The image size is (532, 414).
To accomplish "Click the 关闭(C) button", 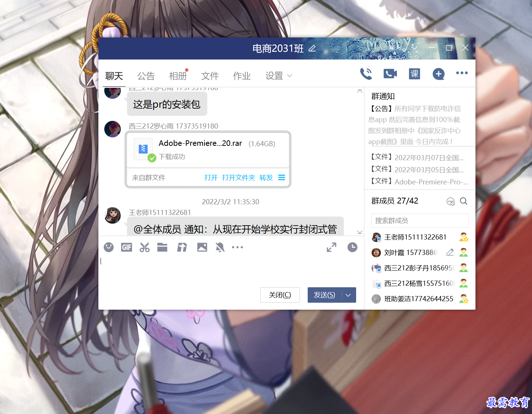I will pyautogui.click(x=280, y=295).
